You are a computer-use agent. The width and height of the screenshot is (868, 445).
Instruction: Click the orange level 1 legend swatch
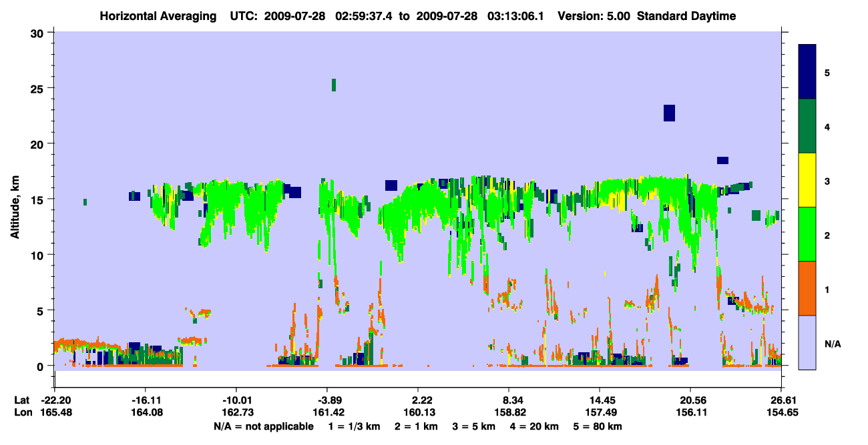coord(807,288)
